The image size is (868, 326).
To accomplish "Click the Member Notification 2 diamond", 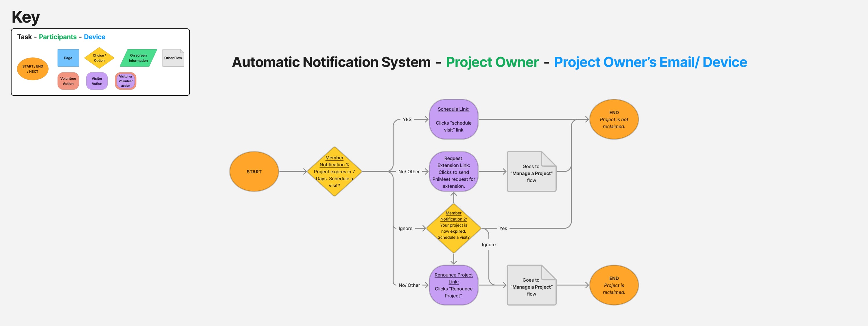I will click(x=454, y=228).
